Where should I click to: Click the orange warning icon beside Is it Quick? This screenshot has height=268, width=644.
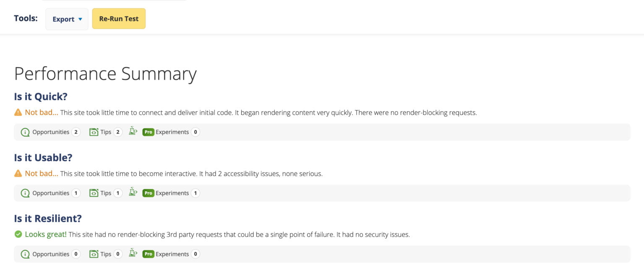click(x=18, y=112)
